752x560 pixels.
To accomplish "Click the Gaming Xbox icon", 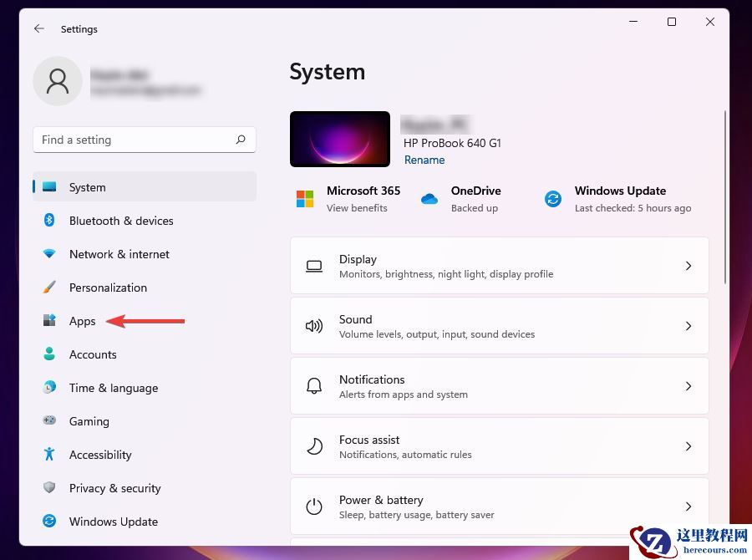I will tap(49, 421).
